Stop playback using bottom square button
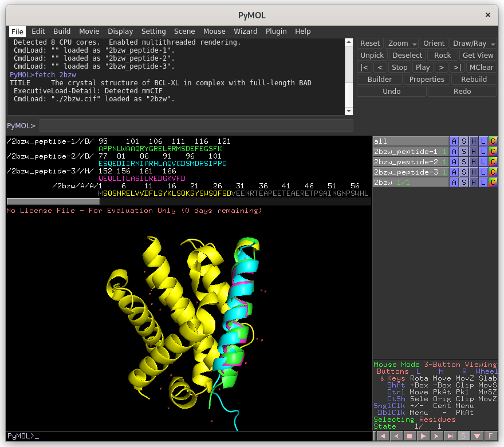 pyautogui.click(x=409, y=436)
